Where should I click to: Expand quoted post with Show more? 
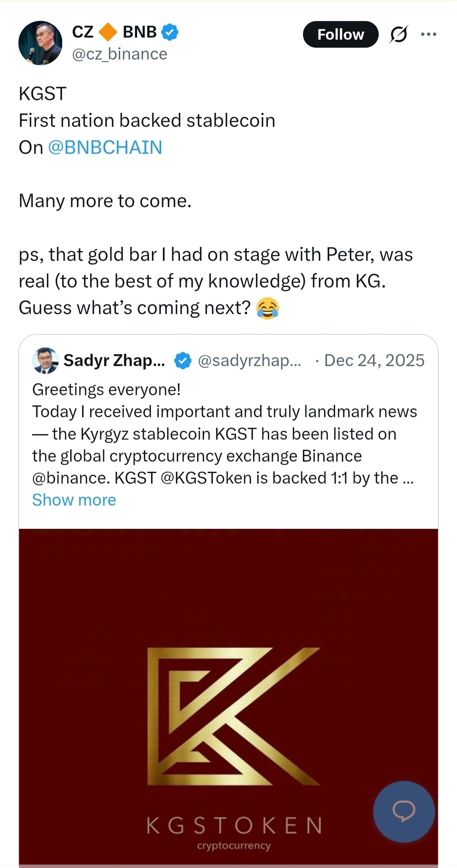pyautogui.click(x=74, y=500)
